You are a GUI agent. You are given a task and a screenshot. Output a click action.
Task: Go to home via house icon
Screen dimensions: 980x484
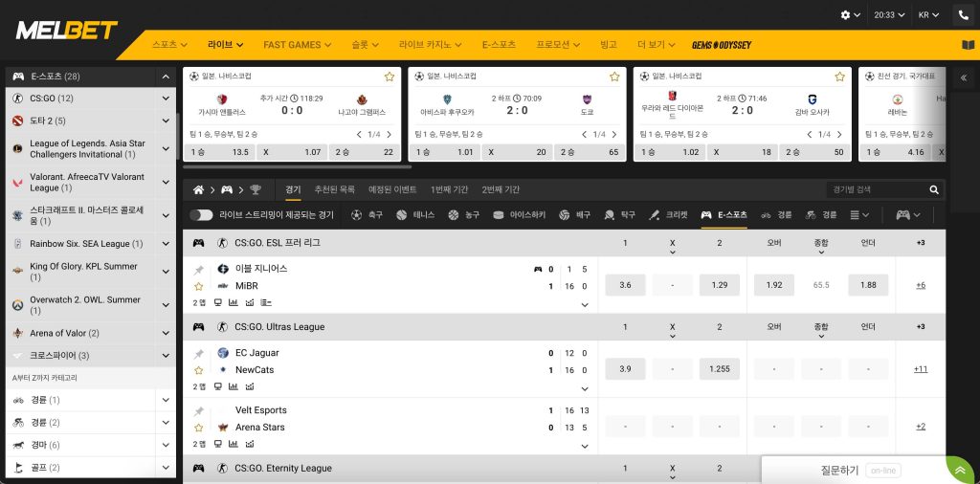pyautogui.click(x=199, y=189)
